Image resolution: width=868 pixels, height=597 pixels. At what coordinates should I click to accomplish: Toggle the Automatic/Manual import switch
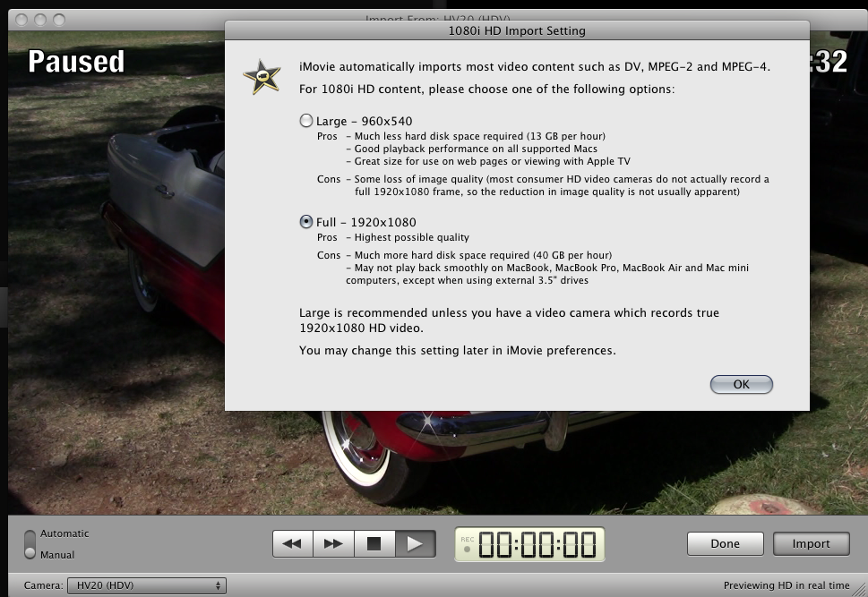pos(30,544)
